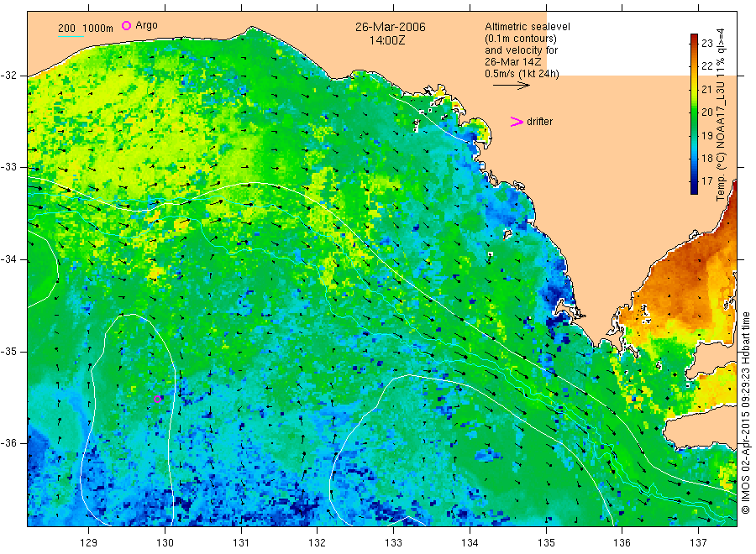Click the cyan isobath line sample under 200

[71, 37]
